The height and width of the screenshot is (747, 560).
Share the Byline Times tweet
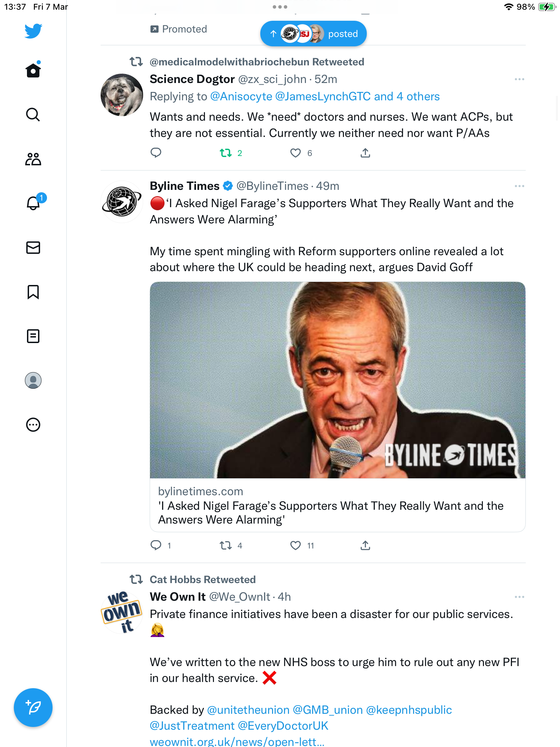(365, 546)
